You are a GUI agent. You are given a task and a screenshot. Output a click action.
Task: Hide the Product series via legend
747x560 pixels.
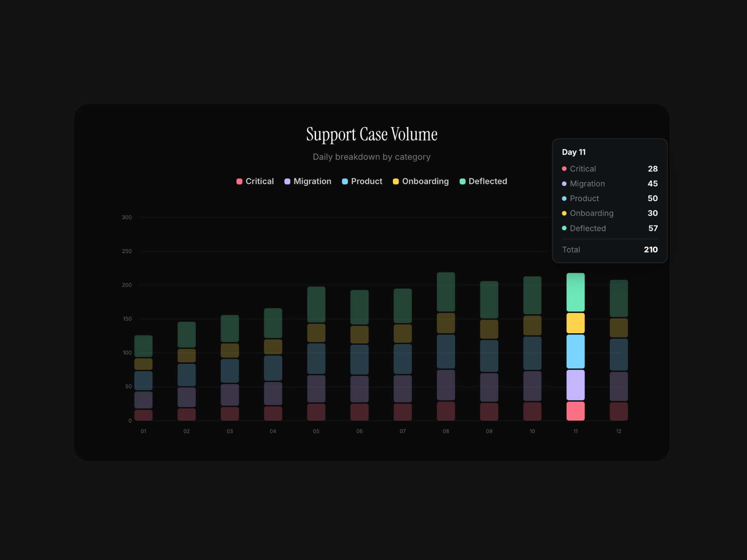[362, 181]
